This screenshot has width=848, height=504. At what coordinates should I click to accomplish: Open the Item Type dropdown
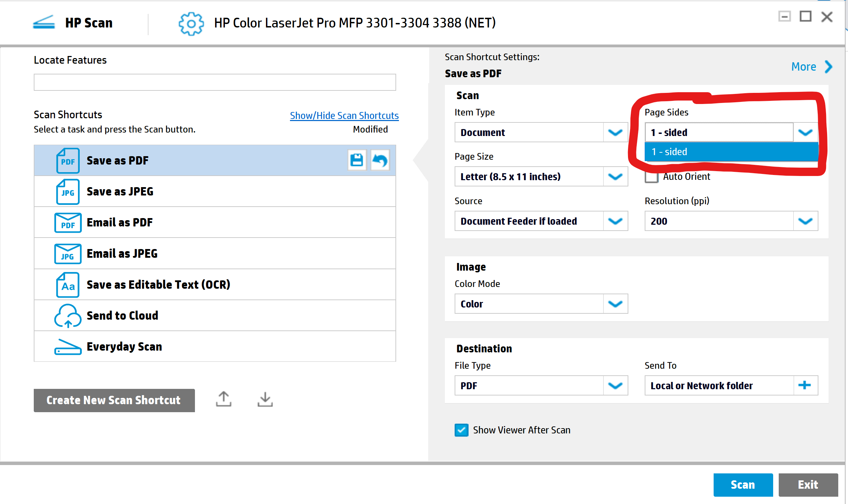tap(541, 132)
